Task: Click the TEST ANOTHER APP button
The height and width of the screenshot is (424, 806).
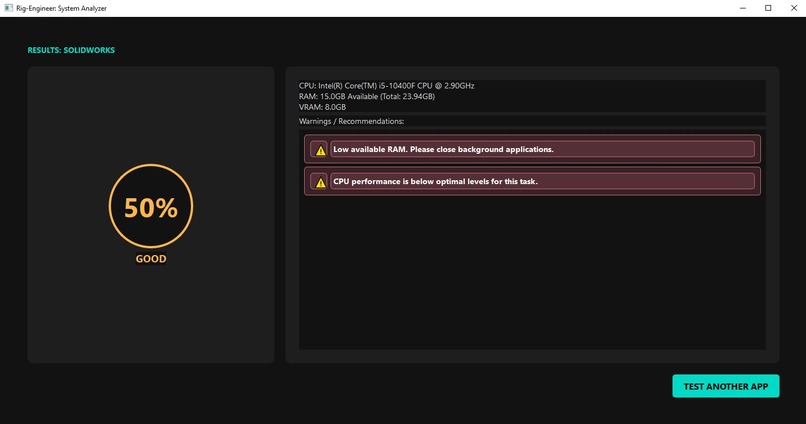Action: [725, 386]
